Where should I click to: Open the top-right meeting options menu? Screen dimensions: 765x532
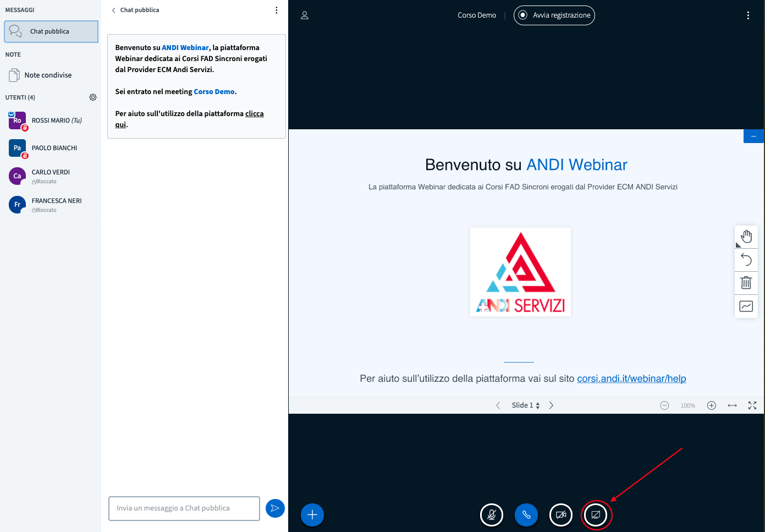748,15
